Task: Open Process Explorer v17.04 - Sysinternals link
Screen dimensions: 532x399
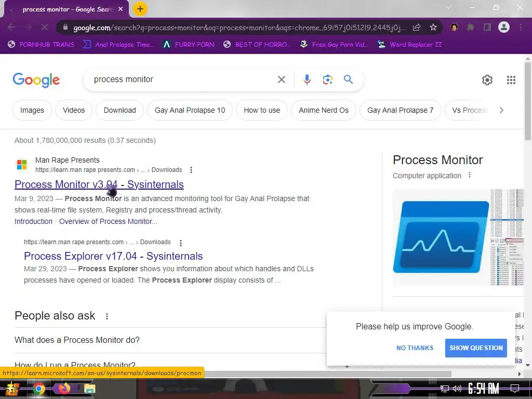Action: click(x=113, y=256)
